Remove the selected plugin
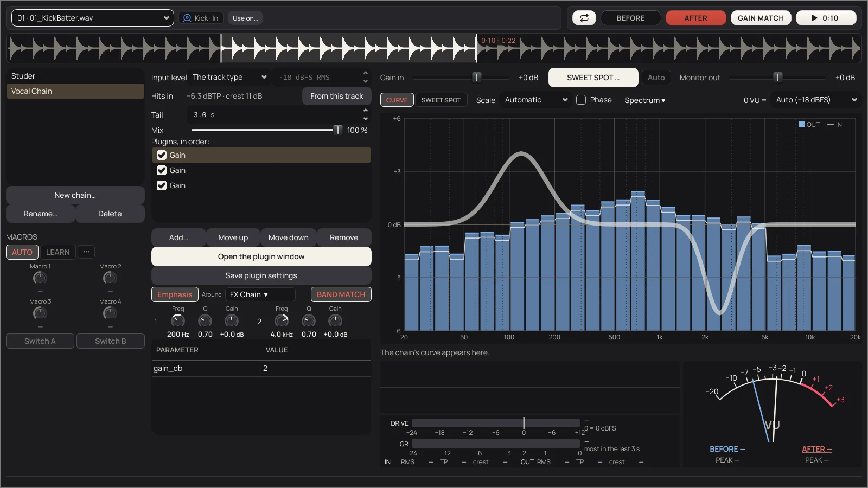The image size is (868, 488). click(344, 237)
